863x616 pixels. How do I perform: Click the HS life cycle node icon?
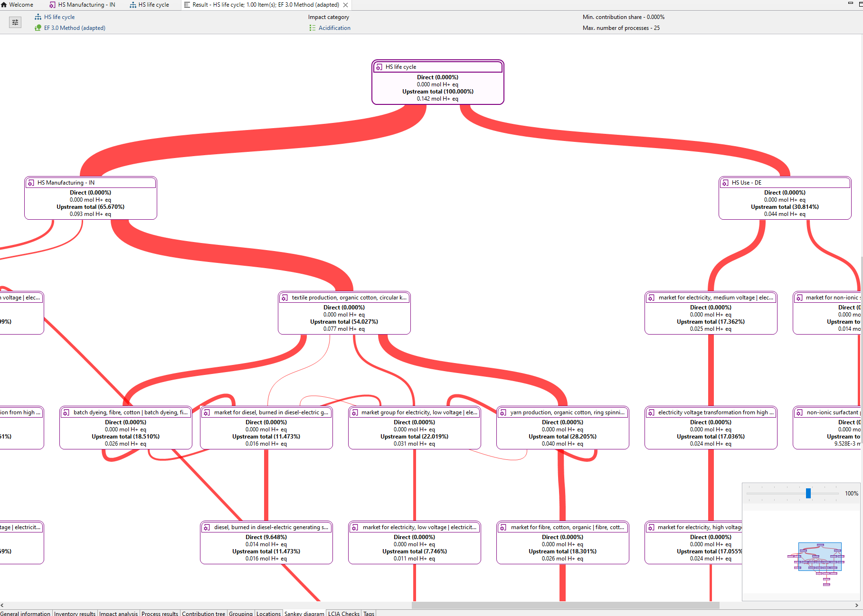pyautogui.click(x=379, y=67)
